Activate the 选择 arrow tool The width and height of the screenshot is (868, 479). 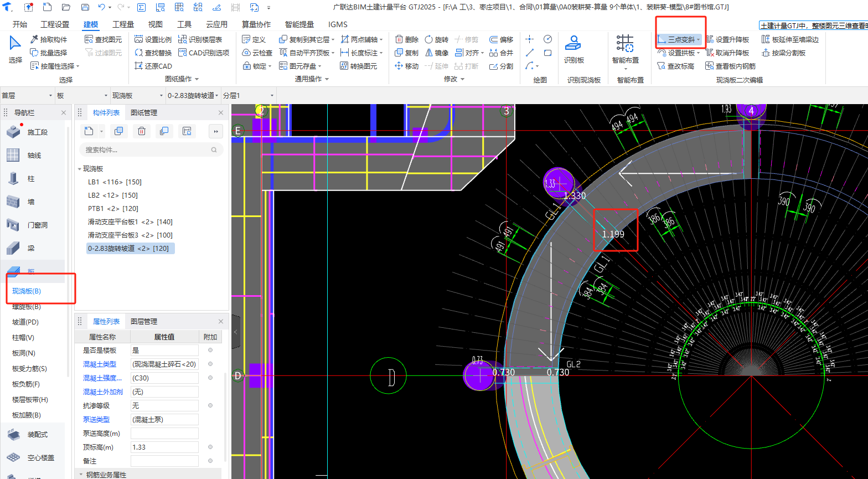15,49
